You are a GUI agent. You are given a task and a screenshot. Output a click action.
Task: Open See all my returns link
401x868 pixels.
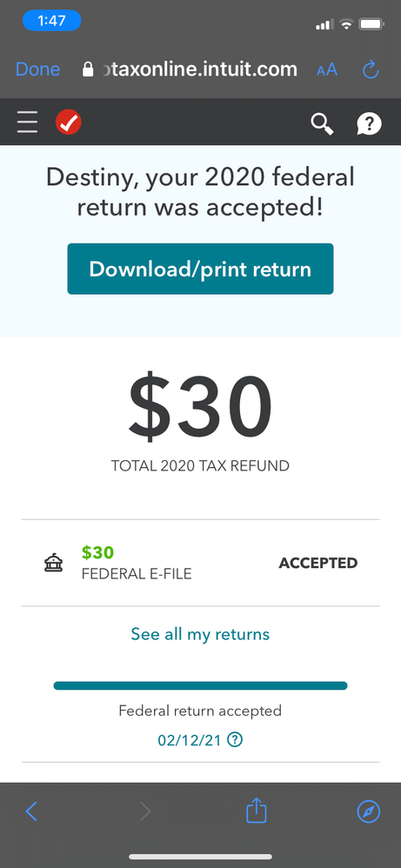200,634
